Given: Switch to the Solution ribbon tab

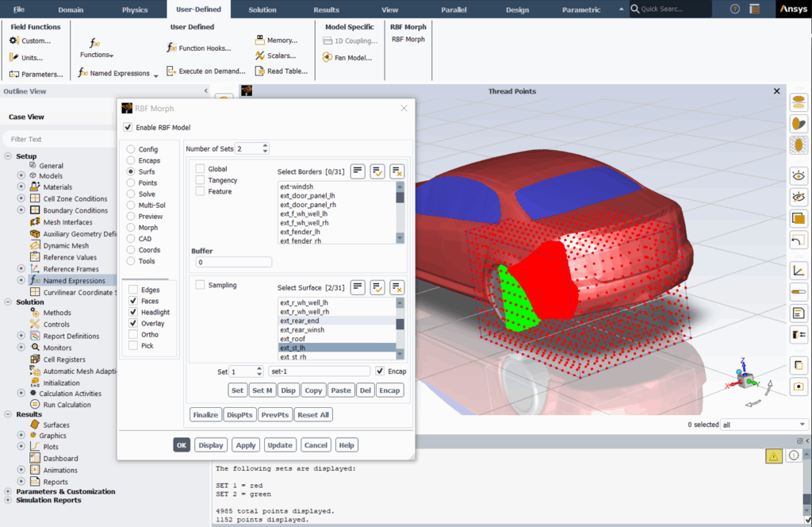Looking at the screenshot, I should point(264,10).
